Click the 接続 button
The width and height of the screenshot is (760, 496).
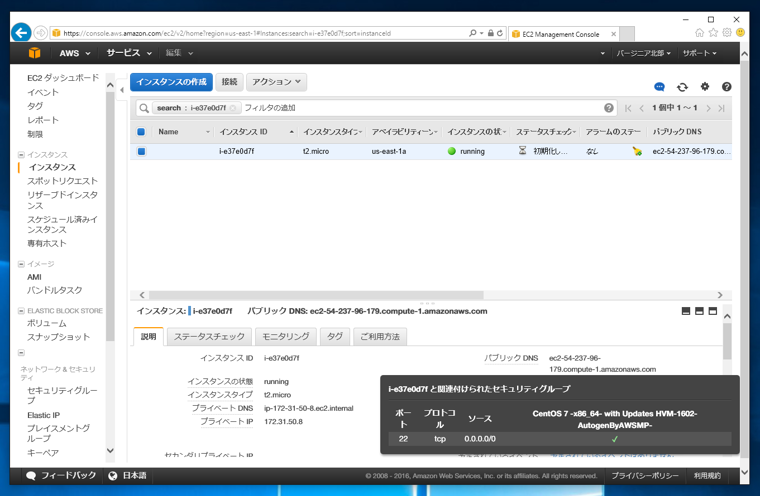click(229, 82)
